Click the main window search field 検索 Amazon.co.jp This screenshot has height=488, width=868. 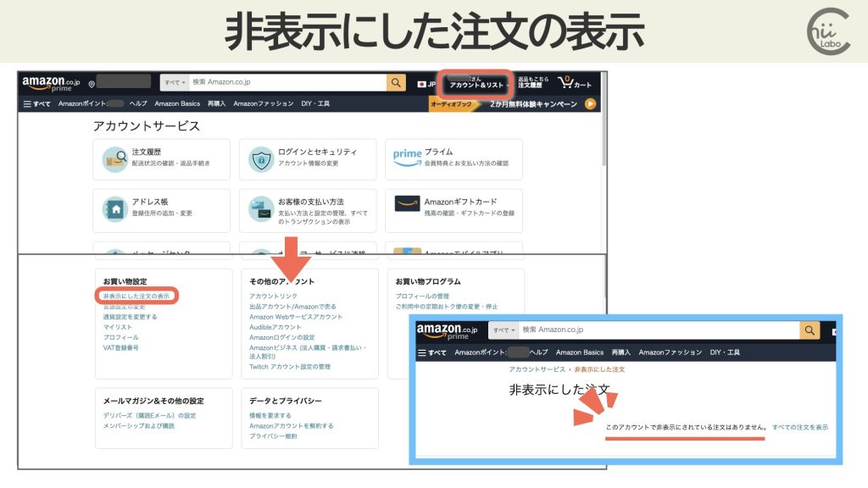point(288,82)
